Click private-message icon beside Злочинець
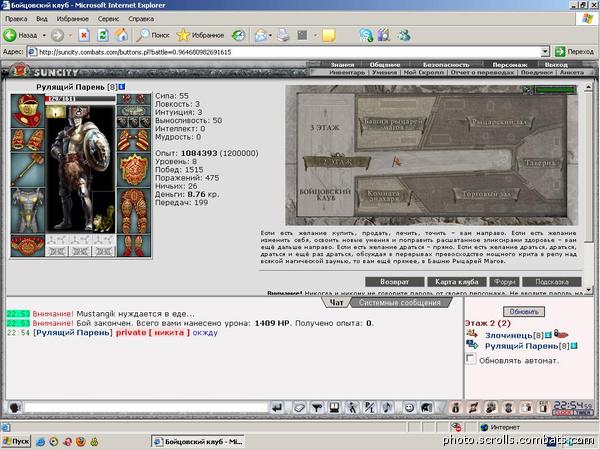The height and width of the screenshot is (450, 600). click(x=471, y=334)
